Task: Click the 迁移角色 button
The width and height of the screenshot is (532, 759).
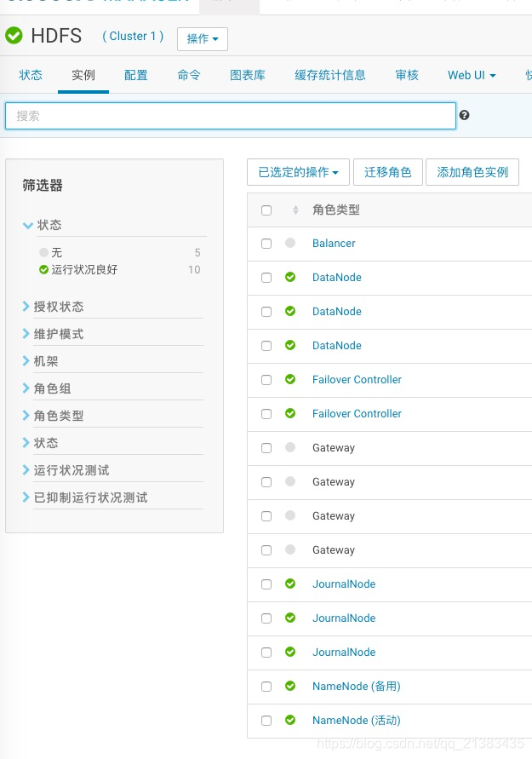Action: [x=388, y=172]
